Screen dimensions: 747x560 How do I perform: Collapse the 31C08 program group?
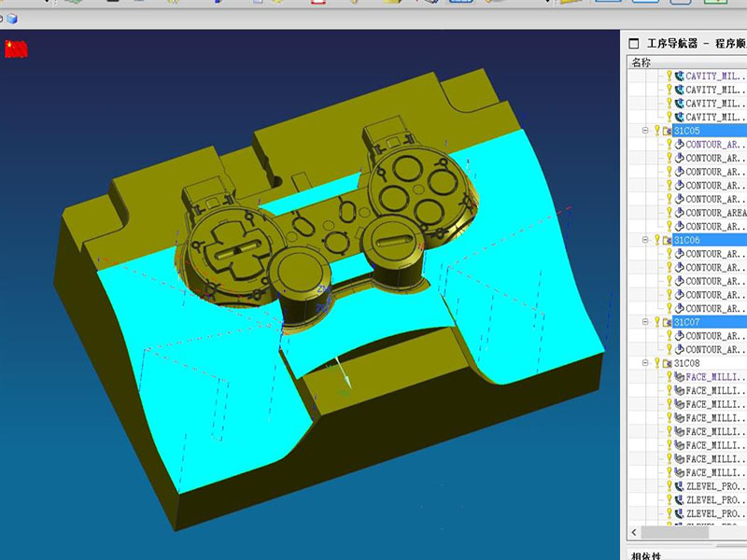click(x=645, y=363)
